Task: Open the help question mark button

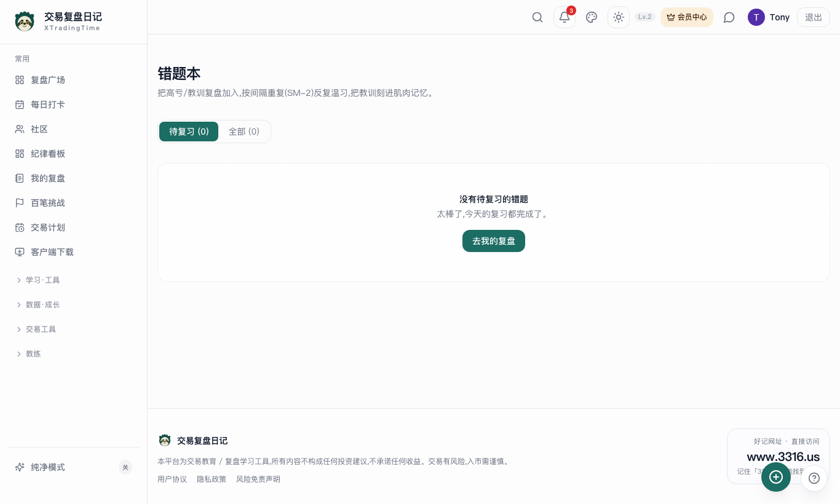Action: pyautogui.click(x=814, y=478)
